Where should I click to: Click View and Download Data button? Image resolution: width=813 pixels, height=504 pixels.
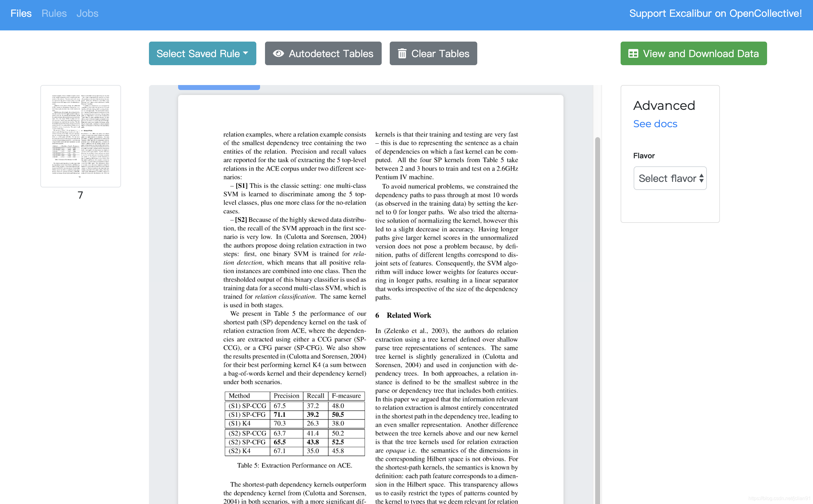(694, 53)
